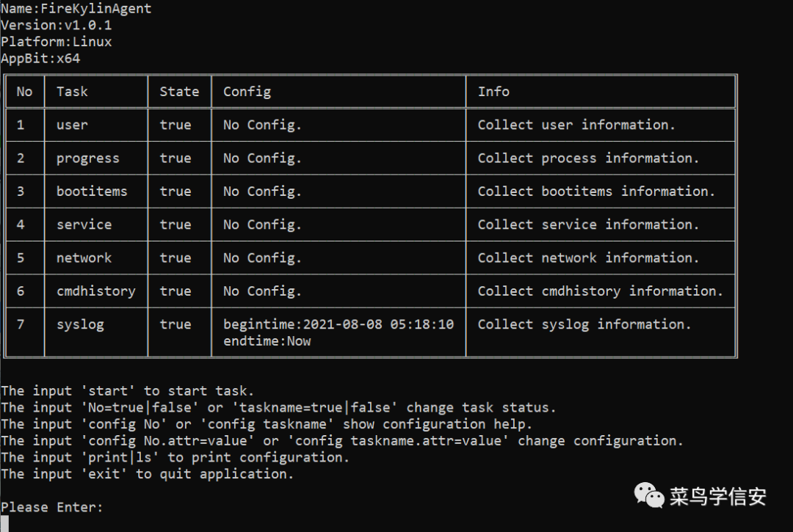Select the 'network' task row name
The height and width of the screenshot is (532, 793).
click(x=84, y=258)
